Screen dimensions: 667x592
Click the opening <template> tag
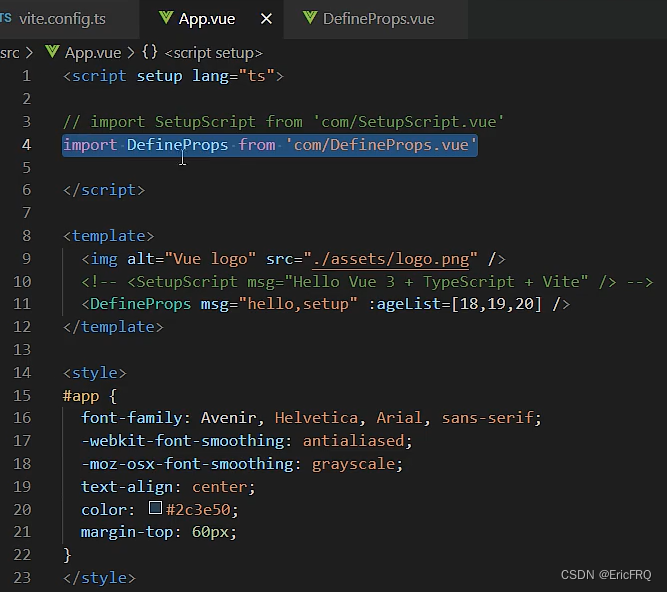click(108, 236)
